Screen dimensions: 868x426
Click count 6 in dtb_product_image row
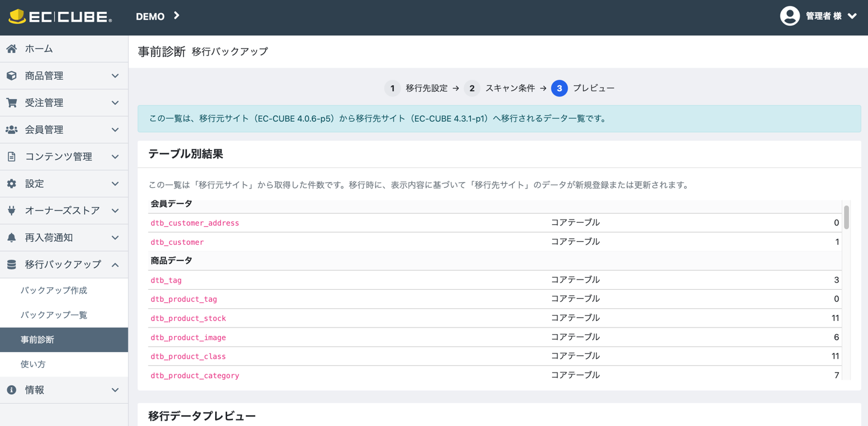pos(836,337)
